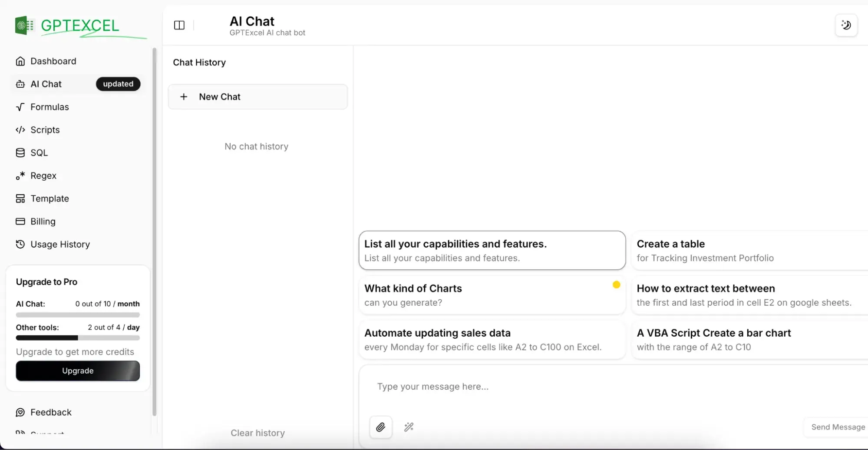The image size is (868, 450).
Task: Open Usage History clock icon
Action: [20, 244]
